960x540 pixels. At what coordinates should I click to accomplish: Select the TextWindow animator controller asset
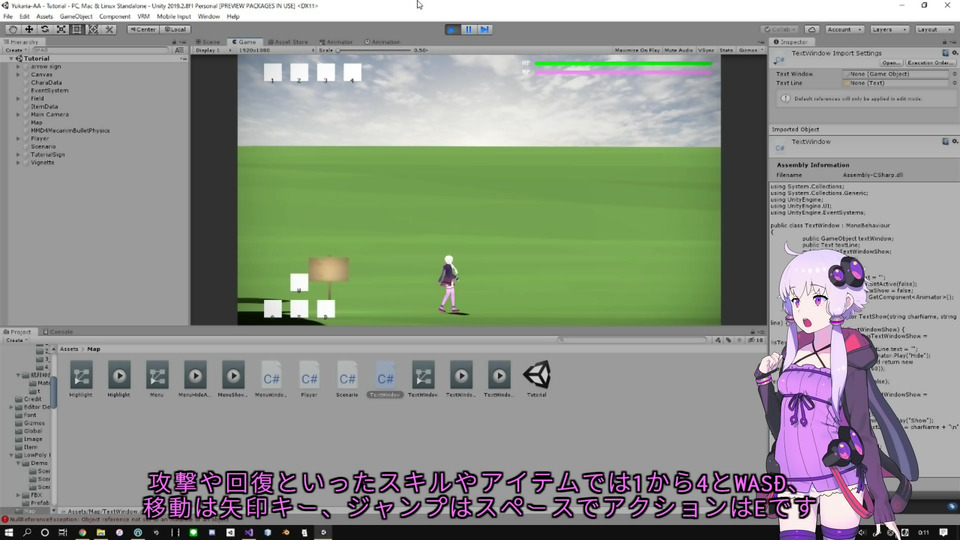tap(423, 380)
